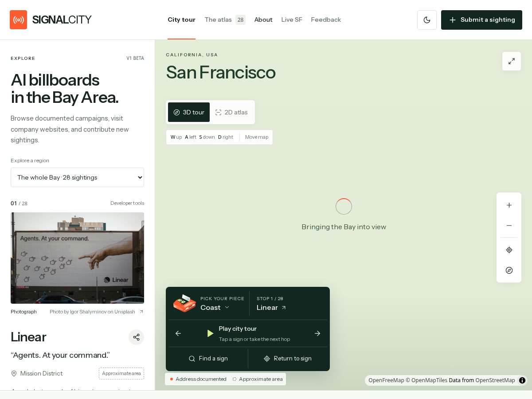The image size is (532, 399).
Task: Click the Approximate area badge
Action: point(121,373)
